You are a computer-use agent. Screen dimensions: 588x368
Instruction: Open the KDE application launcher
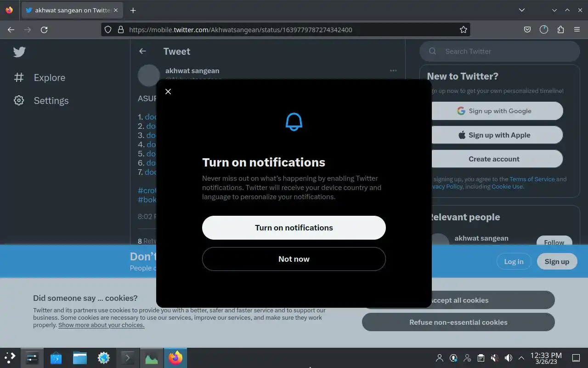10,357
